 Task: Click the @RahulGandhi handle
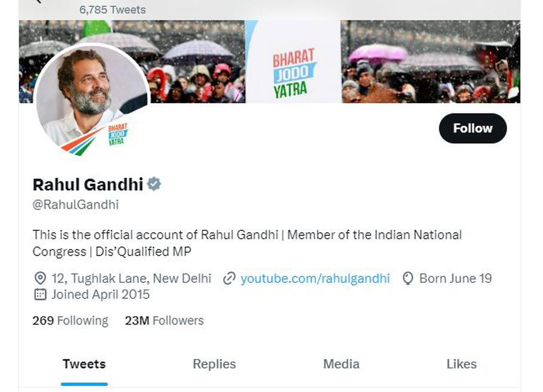coord(76,205)
